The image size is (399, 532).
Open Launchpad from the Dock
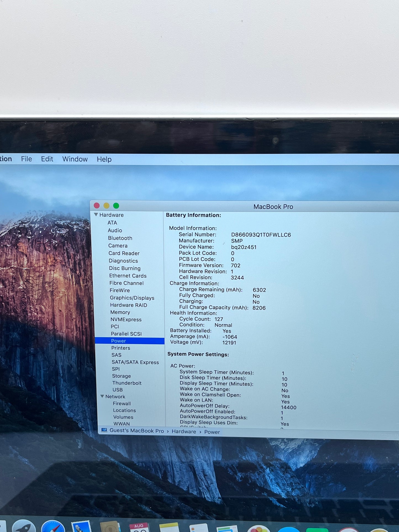pos(24,526)
